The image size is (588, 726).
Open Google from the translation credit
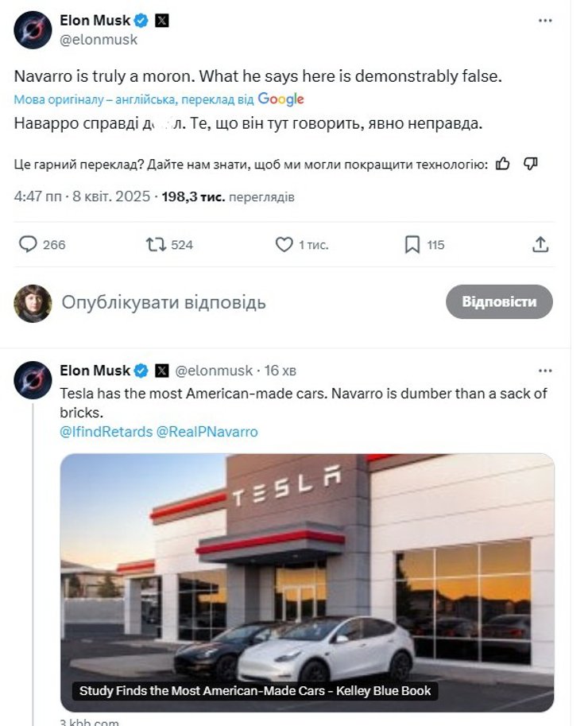coord(280,97)
